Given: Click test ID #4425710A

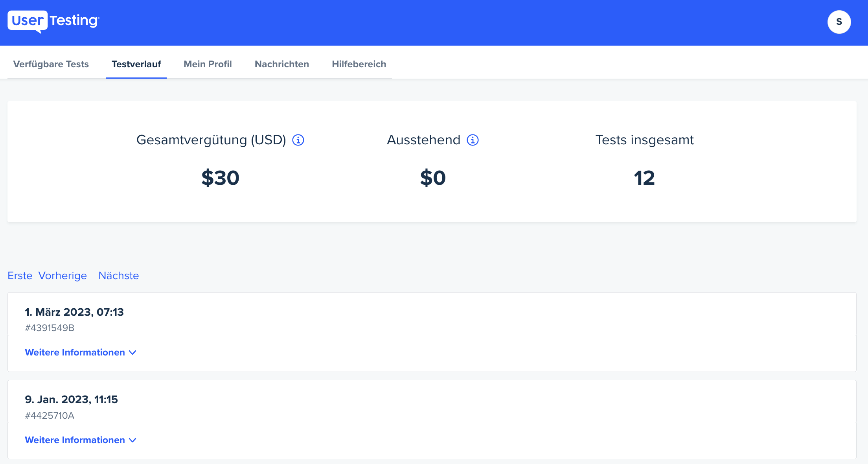Looking at the screenshot, I should pos(50,416).
